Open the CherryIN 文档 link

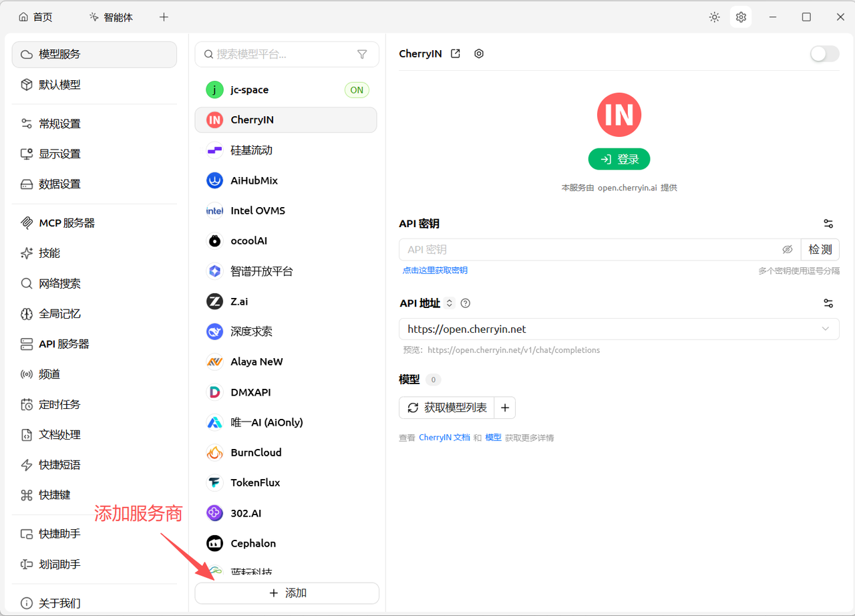pyautogui.click(x=444, y=438)
